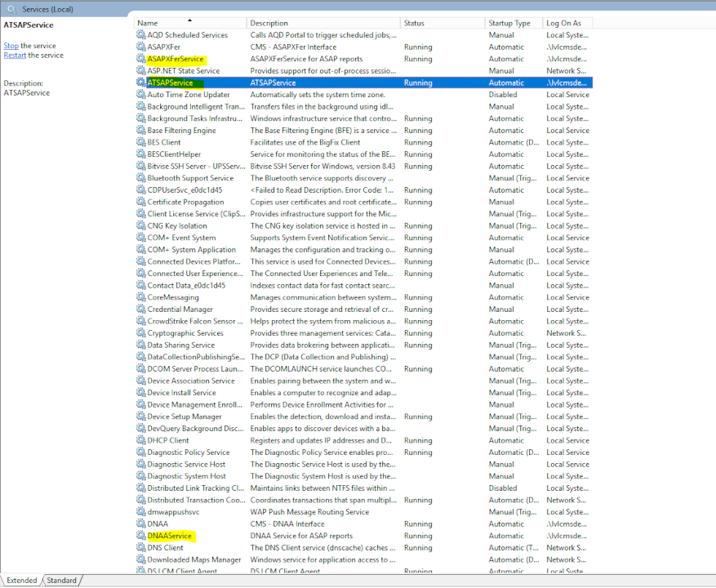Click the gear icon of Credential Manager
The width and height of the screenshot is (716, 588).
[x=140, y=309]
